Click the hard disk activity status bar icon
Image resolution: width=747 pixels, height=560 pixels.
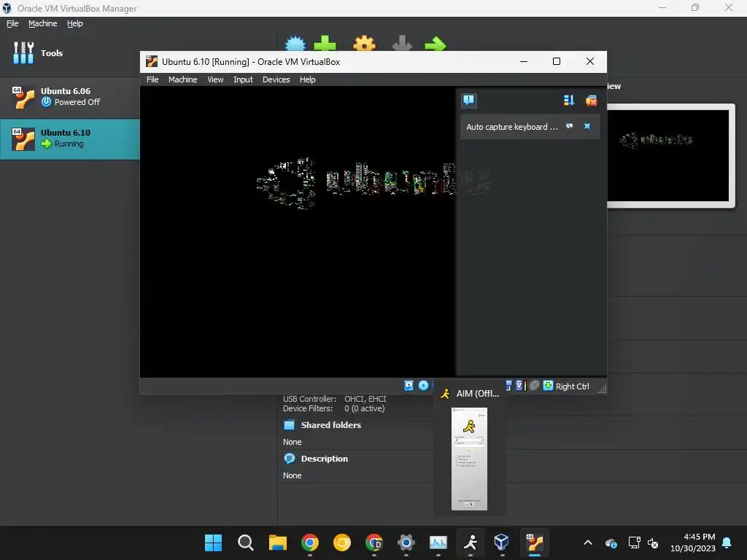point(409,385)
